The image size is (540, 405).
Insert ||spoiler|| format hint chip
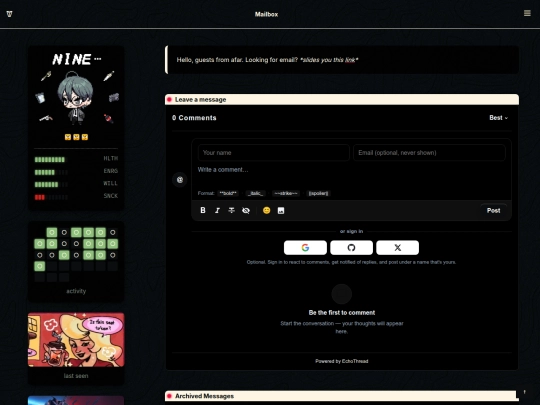(x=318, y=193)
